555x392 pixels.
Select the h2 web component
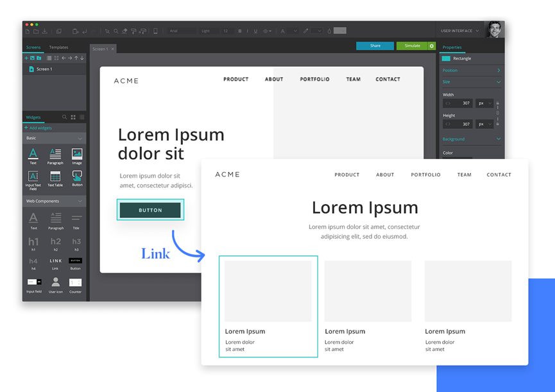coord(56,244)
